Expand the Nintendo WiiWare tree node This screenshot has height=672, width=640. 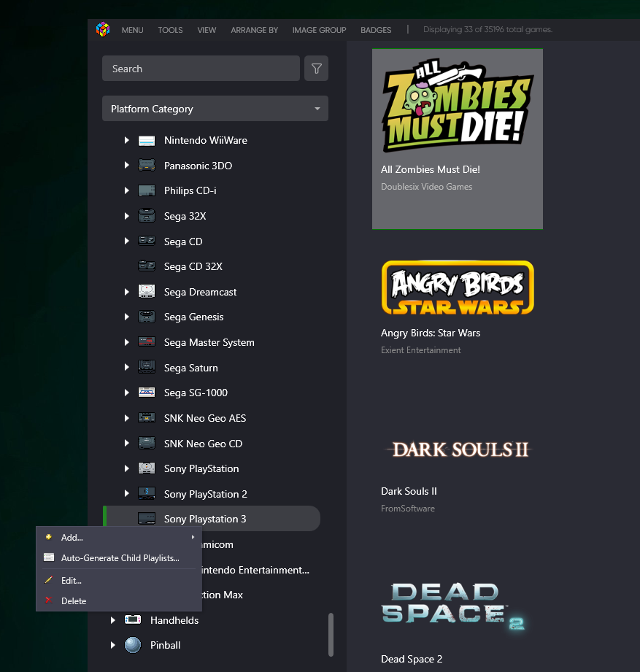[126, 140]
